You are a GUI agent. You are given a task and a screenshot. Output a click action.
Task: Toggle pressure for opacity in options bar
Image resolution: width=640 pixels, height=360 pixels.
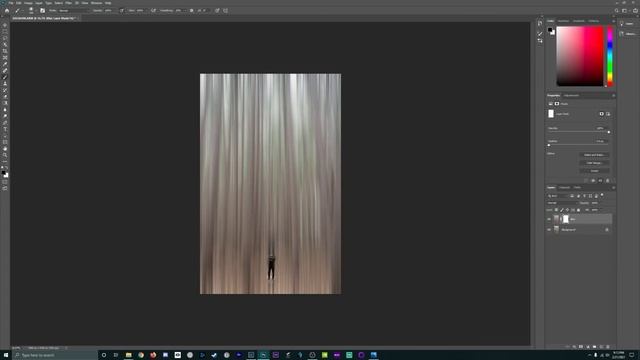point(122,11)
